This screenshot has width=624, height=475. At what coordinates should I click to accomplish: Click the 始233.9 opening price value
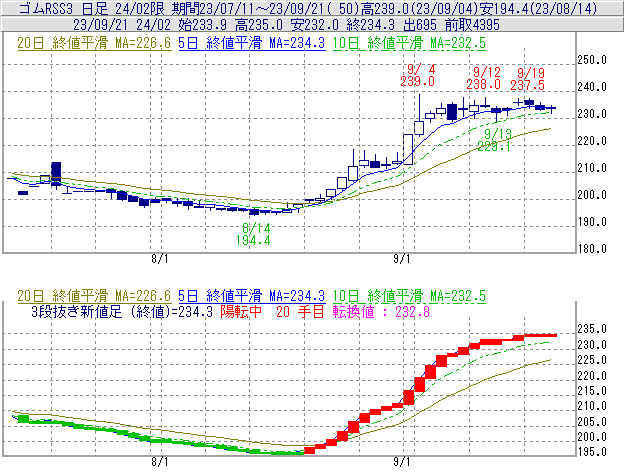coord(203,25)
